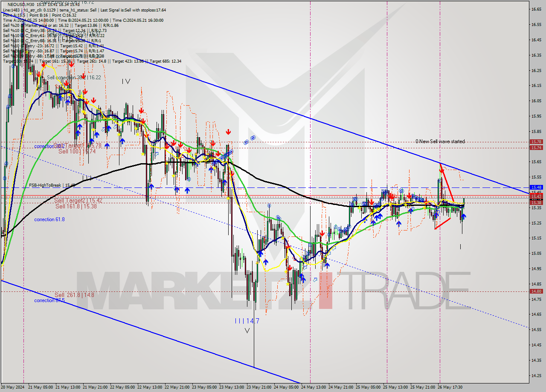Click the 'Sell correction 38.2 | 16.22' label

tap(74, 78)
